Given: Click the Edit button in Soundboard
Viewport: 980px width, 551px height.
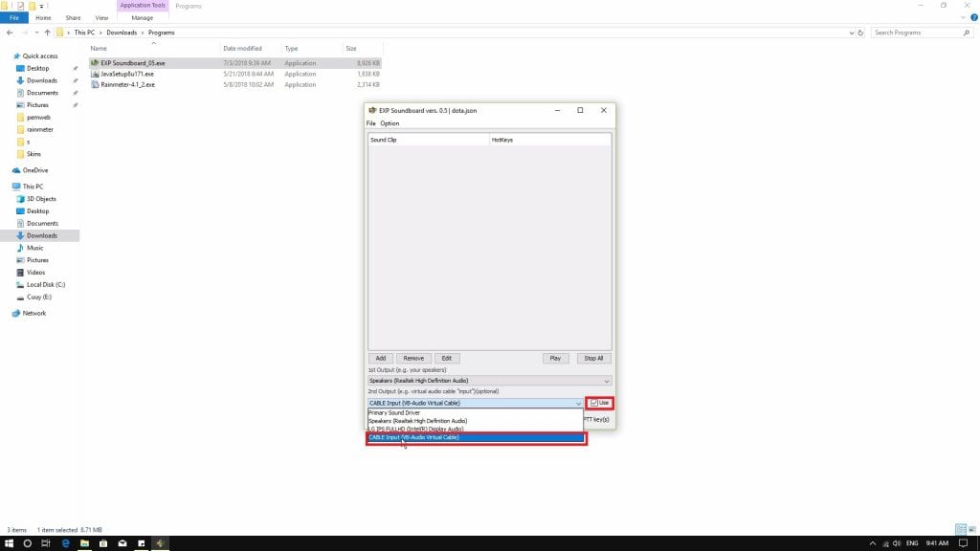Looking at the screenshot, I should pyautogui.click(x=447, y=359).
